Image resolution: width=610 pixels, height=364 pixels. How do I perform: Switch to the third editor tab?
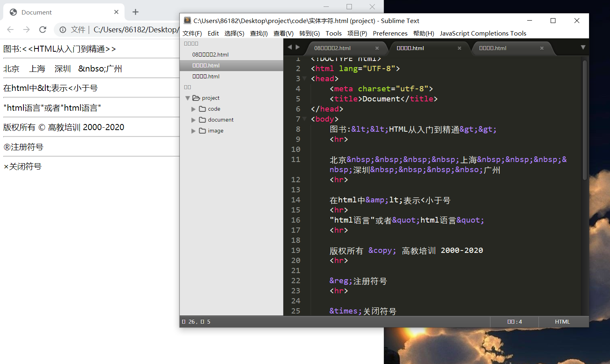tap(492, 48)
